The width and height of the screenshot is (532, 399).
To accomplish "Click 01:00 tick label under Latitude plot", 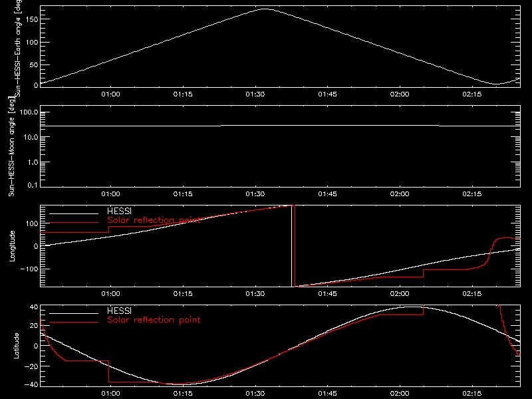I will (110, 394).
